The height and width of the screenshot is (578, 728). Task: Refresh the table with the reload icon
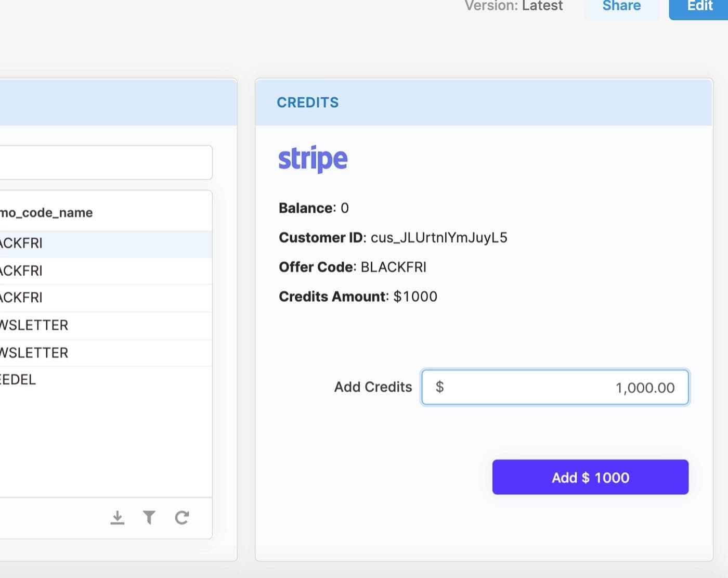181,518
